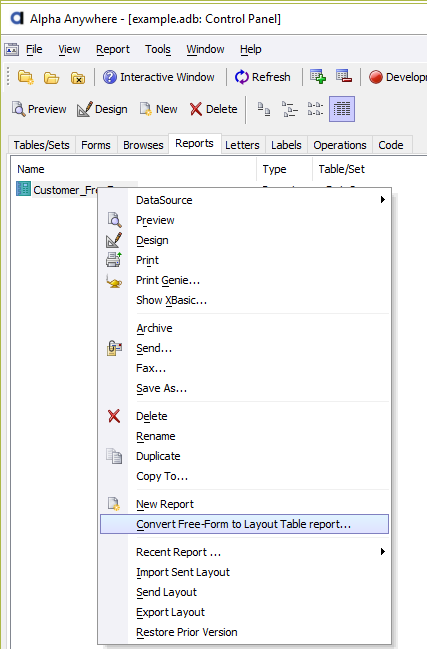The width and height of the screenshot is (427, 649).
Task: Choose Rename in the context menu
Action: point(244,436)
